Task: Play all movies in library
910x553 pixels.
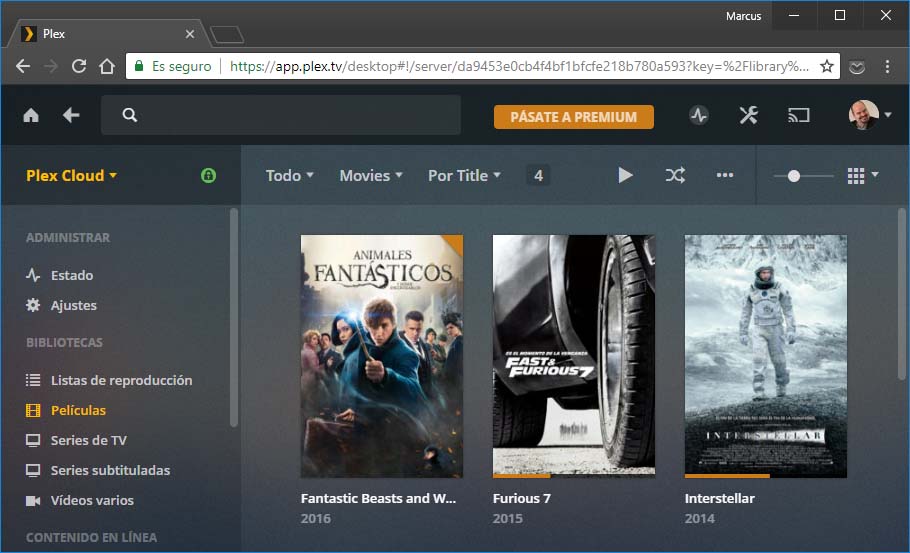Action: 625,175
